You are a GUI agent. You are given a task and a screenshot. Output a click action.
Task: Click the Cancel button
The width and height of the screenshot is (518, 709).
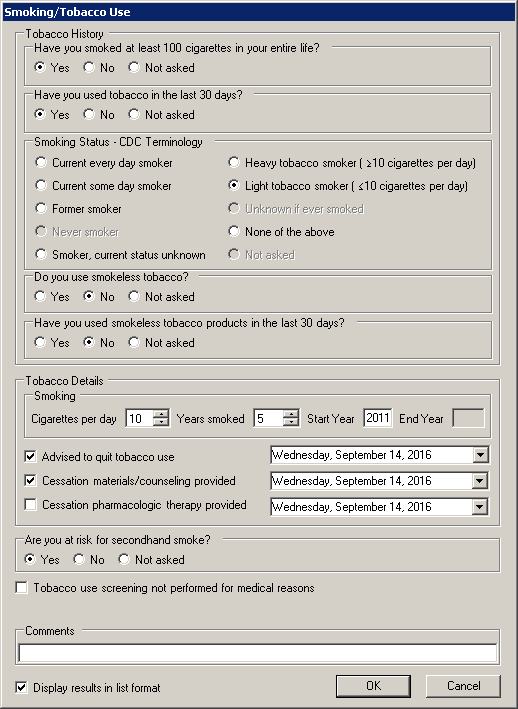point(463,686)
